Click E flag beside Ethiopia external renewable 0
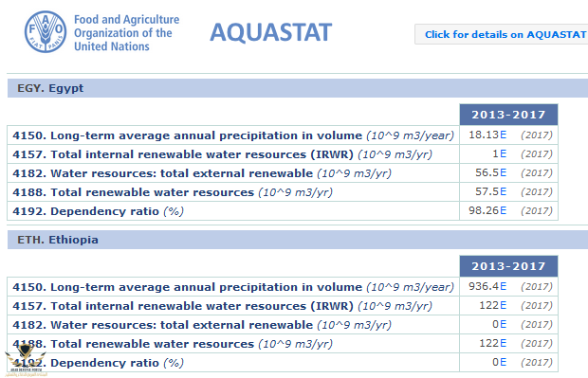 click(x=503, y=324)
